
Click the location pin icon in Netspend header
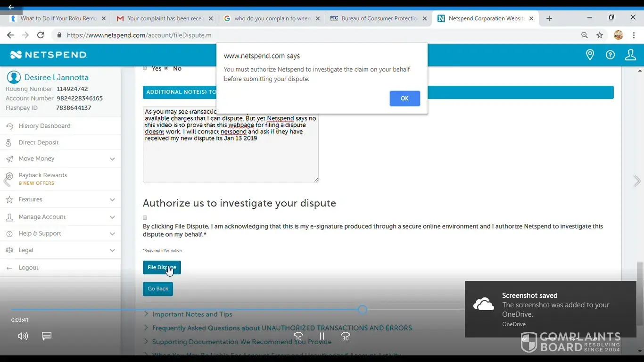(590, 55)
